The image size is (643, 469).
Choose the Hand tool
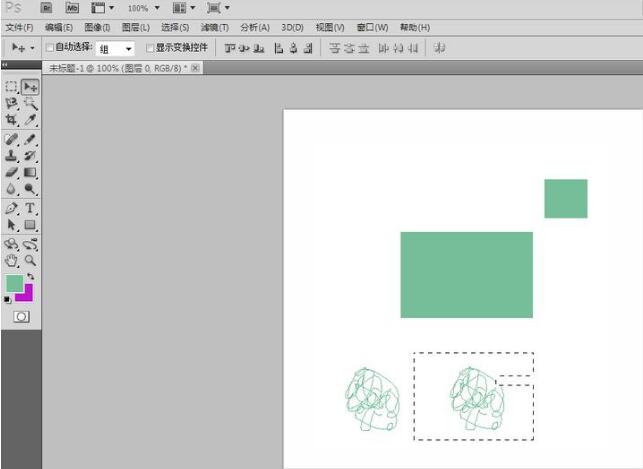(x=12, y=260)
